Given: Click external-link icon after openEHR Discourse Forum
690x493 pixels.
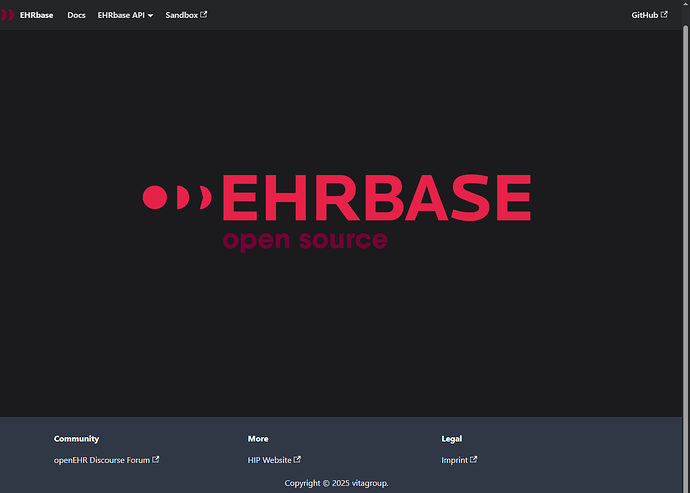Looking at the screenshot, I should [155, 460].
